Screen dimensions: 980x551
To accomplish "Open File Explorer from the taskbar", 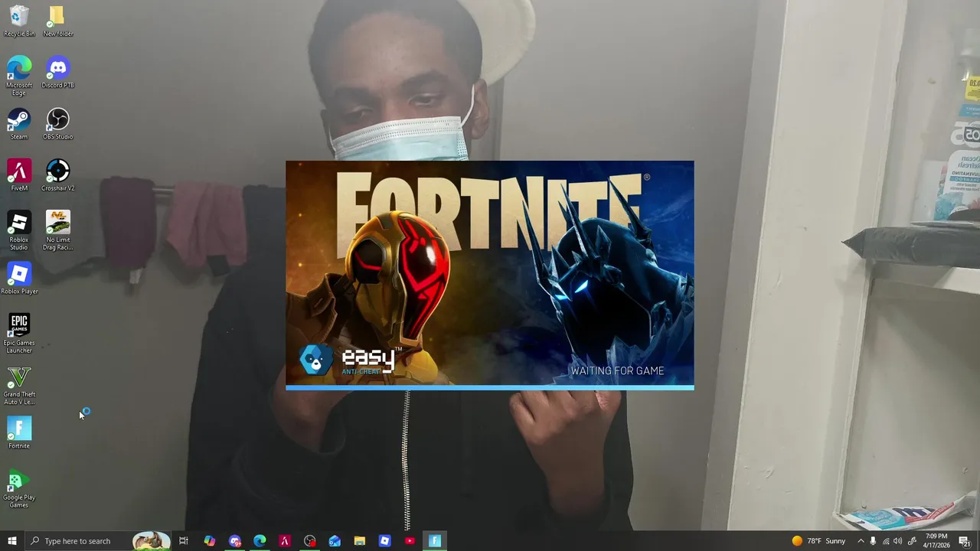I will click(359, 541).
